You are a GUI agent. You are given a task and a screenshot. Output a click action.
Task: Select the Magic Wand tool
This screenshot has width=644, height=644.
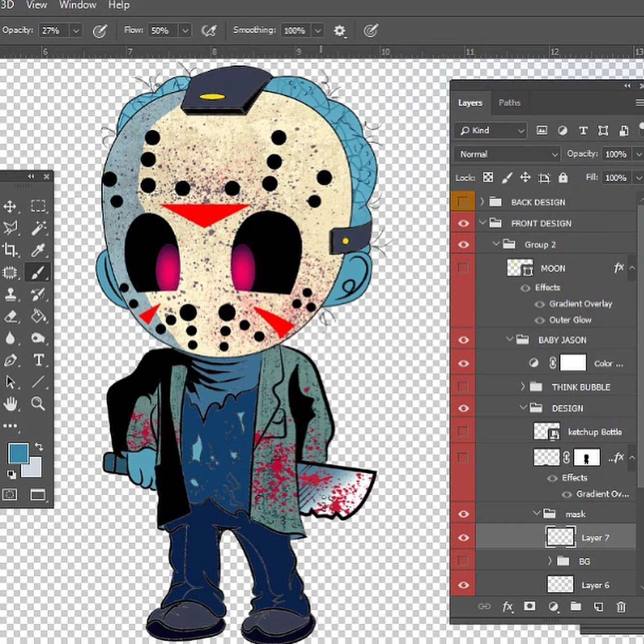pyautogui.click(x=39, y=227)
